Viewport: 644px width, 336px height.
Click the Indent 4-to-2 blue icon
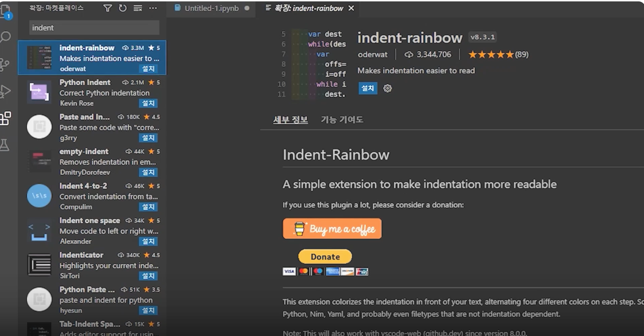(x=39, y=195)
